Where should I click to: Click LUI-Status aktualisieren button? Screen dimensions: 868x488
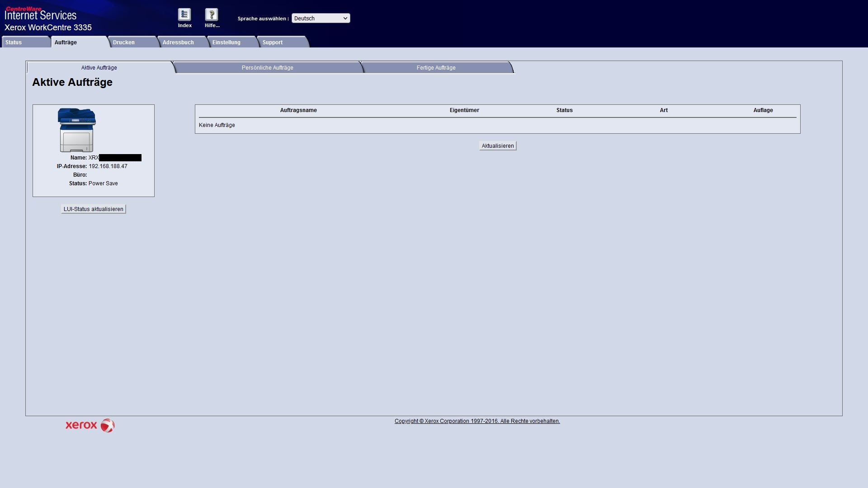point(94,209)
